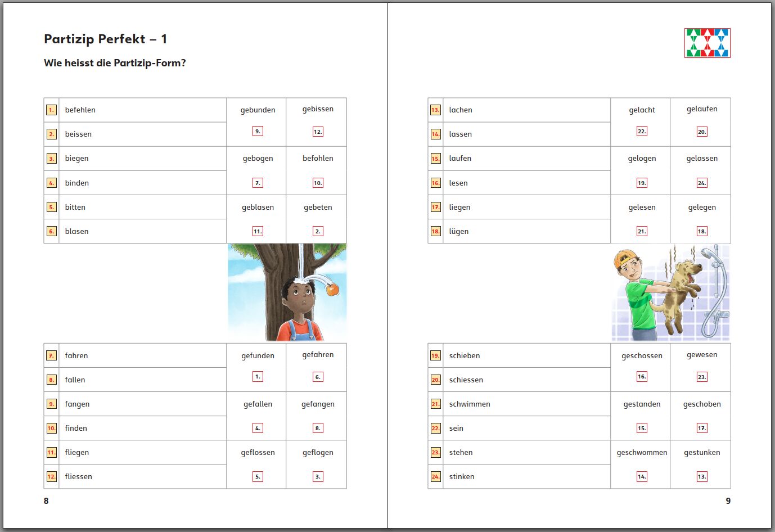The width and height of the screenshot is (775, 532).
Task: Click the orange number box beside "lachen"
Action: point(435,110)
